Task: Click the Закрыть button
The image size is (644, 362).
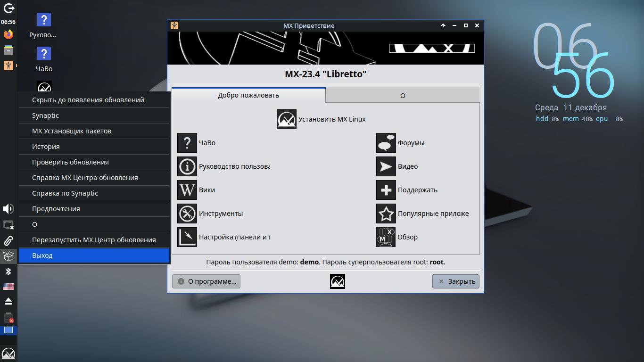Action: pyautogui.click(x=456, y=281)
